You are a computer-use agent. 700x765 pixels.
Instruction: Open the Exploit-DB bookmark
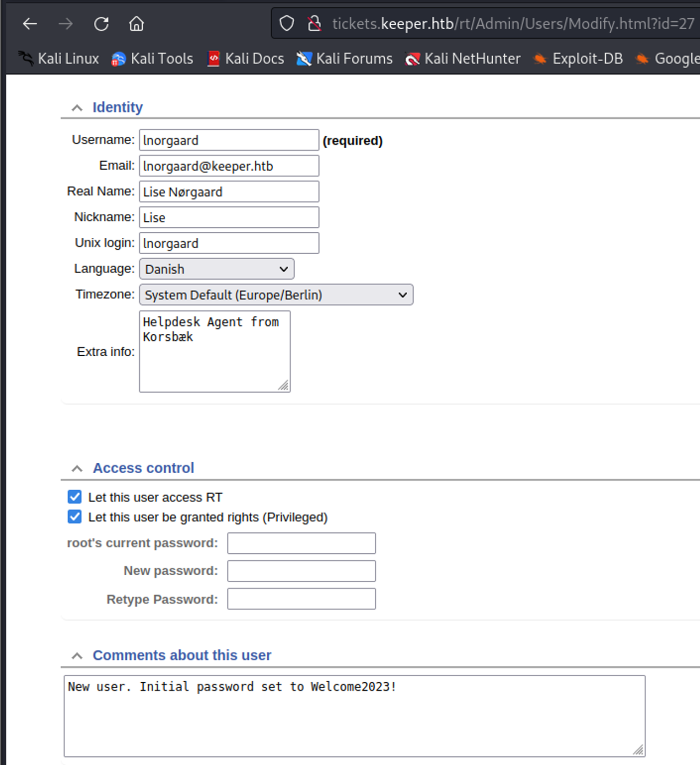click(578, 59)
